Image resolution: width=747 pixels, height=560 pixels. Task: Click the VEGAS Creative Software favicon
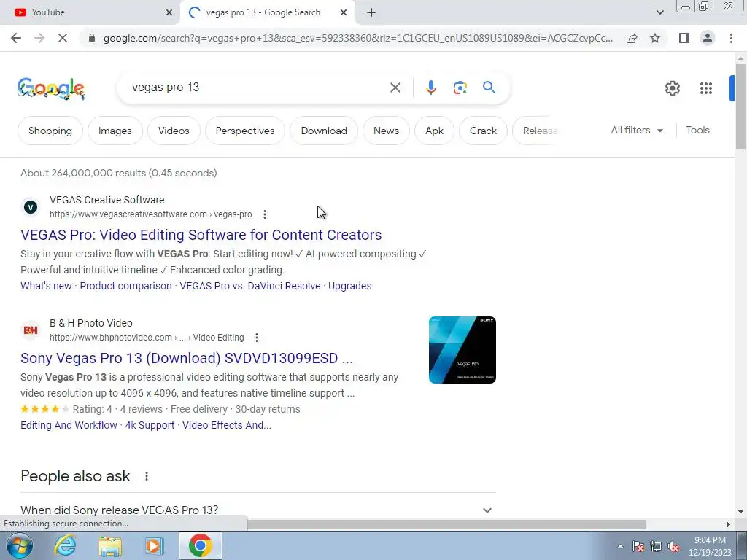tap(31, 207)
